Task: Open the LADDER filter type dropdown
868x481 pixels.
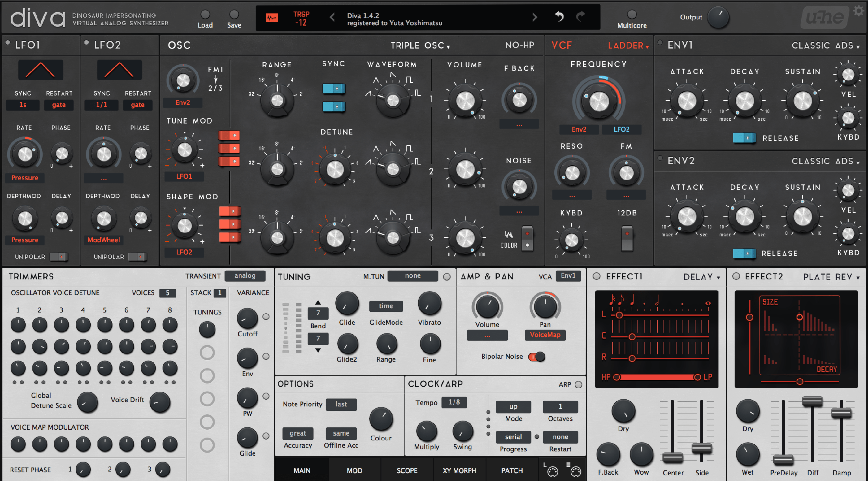Action: (628, 46)
